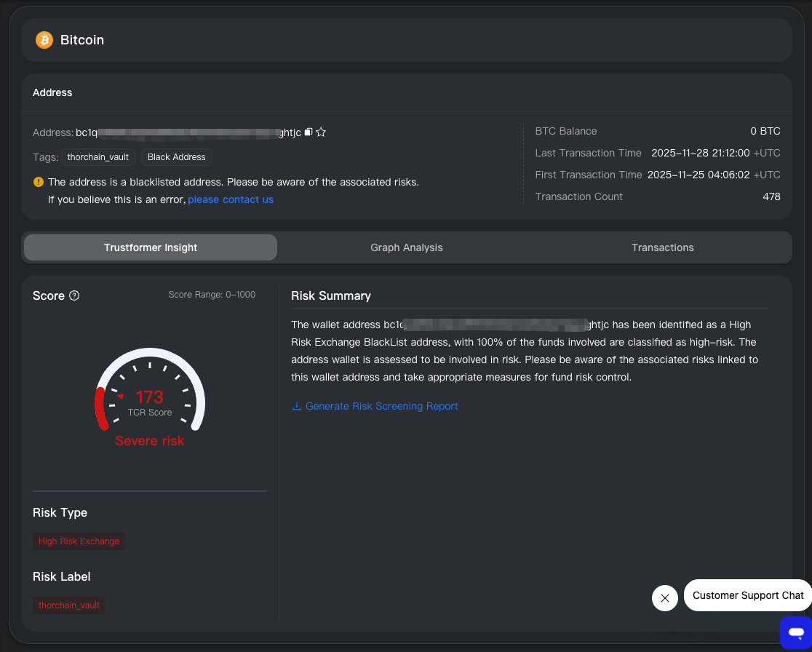Viewport: 812px width, 652px height.
Task: Toggle the High Risk Exchange risk type chip
Action: click(79, 541)
